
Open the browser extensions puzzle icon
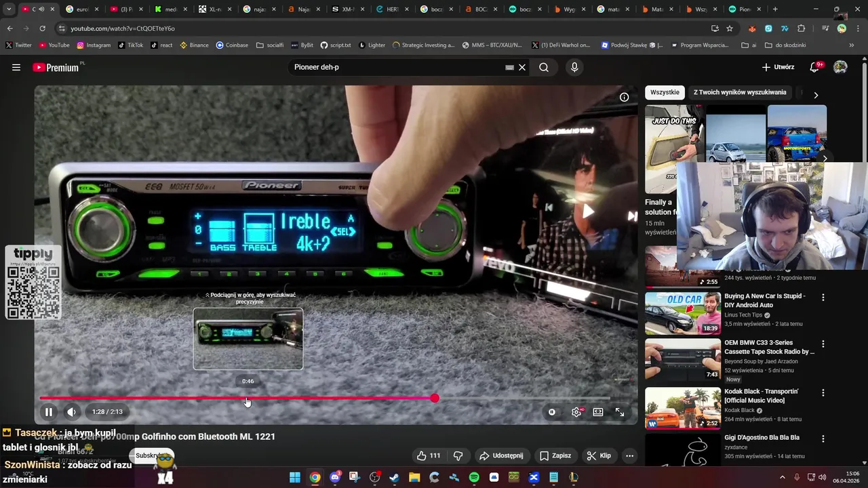[802, 28]
